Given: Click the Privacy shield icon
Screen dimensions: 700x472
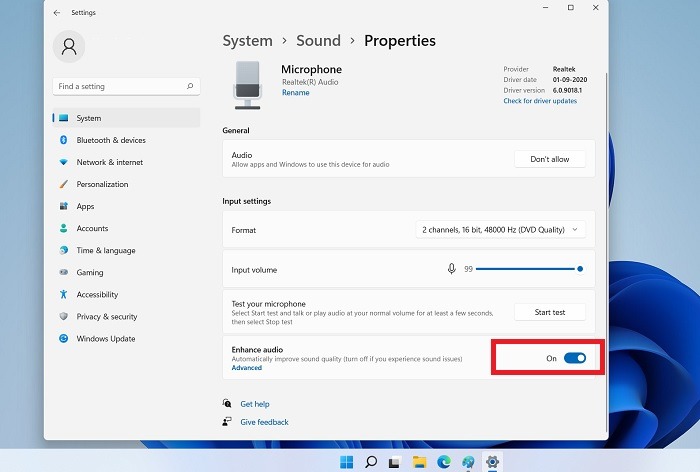Looking at the screenshot, I should 63,316.
